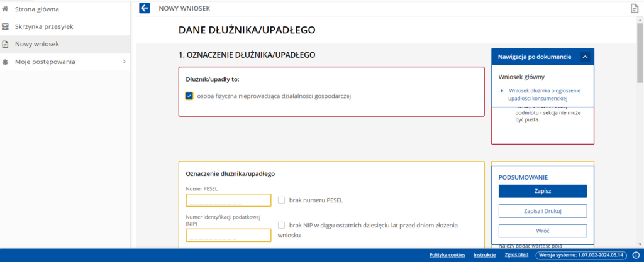Click the document icon beside Nowy wniosek
Image resolution: width=644 pixels, height=262 pixels.
pos(6,44)
